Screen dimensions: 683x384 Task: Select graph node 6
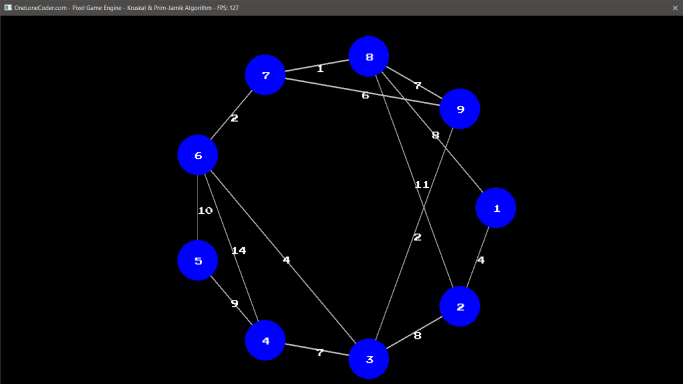click(x=198, y=155)
